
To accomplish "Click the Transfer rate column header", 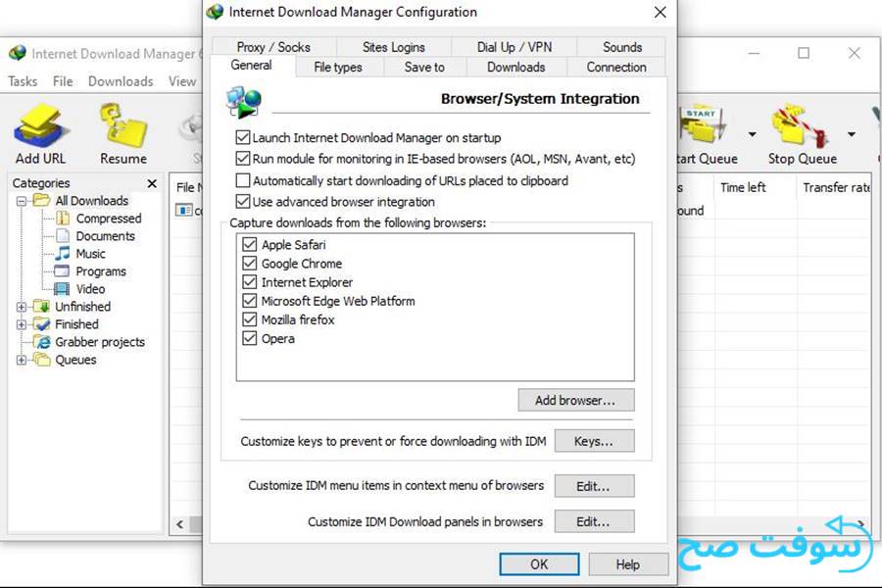I will coord(835,187).
